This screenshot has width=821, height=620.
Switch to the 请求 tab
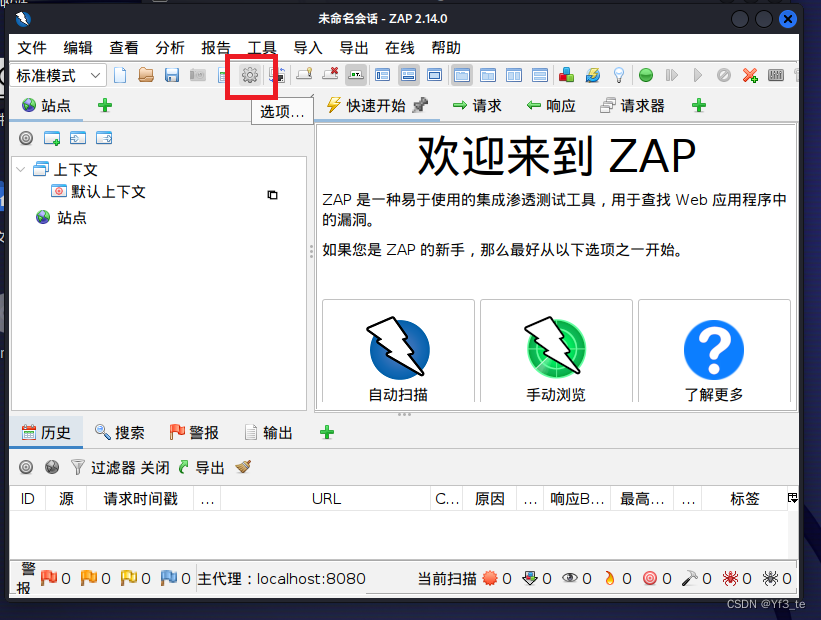(477, 106)
